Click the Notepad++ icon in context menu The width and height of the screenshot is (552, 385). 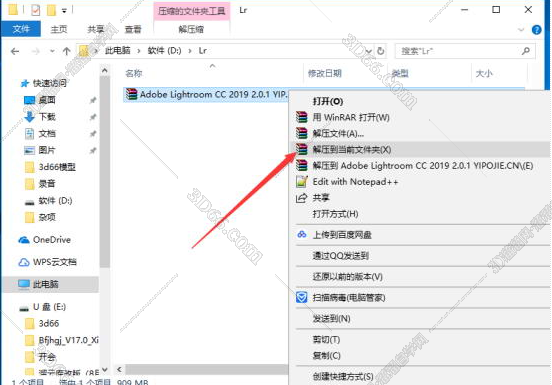tap(302, 182)
